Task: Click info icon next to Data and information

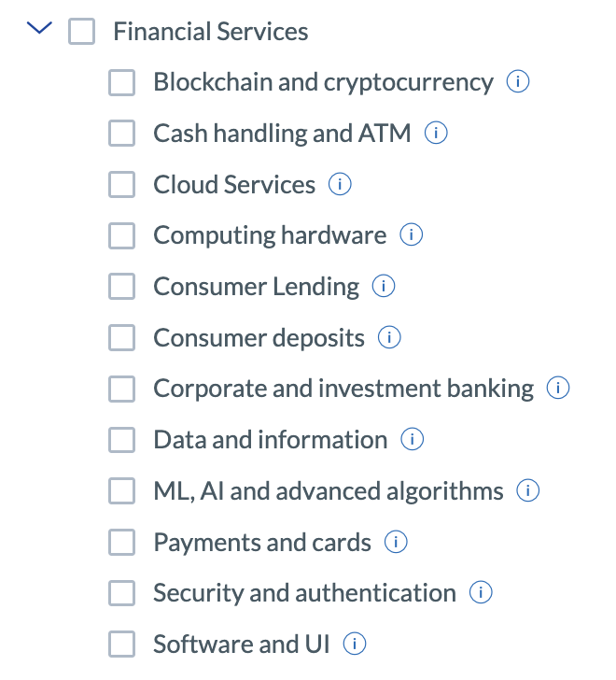Action: pyautogui.click(x=412, y=440)
